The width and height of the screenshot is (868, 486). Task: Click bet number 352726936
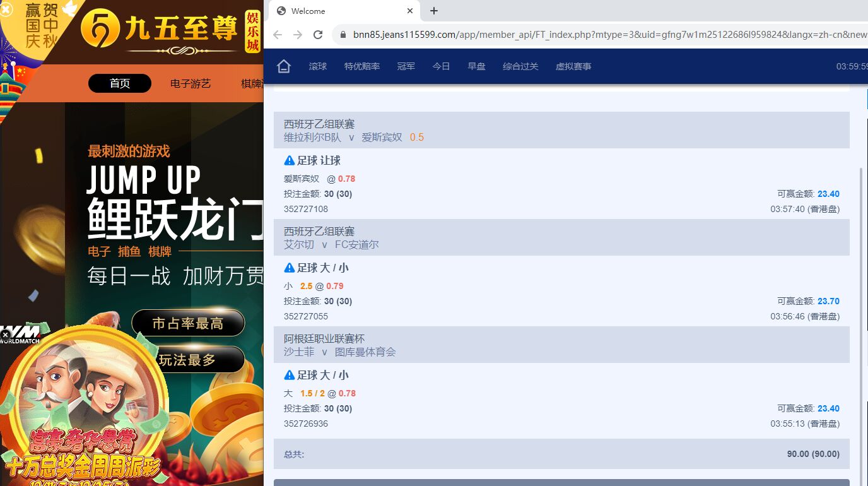306,424
